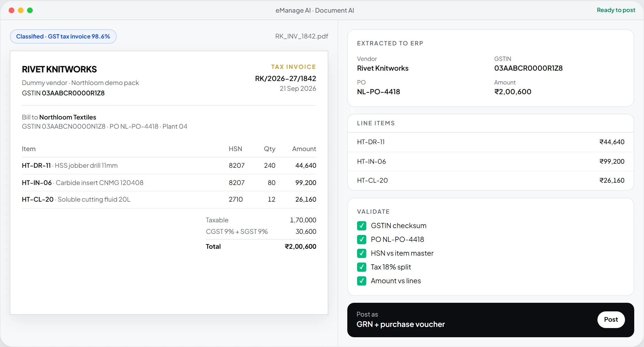Screen dimensions: 644x347
Task: Click the Carbide insert CNMG 120408 invoice row
Action: tap(169, 183)
